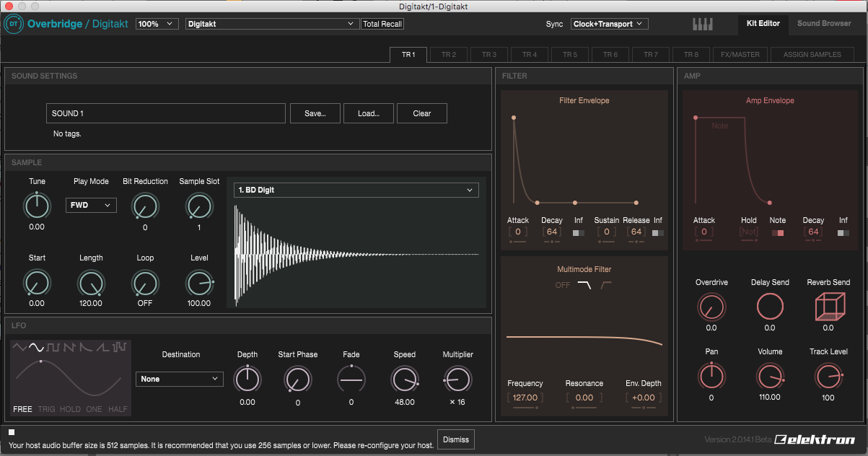The image size is (868, 456).
Task: Select the square LFO waveform icon
Action: coord(53,347)
